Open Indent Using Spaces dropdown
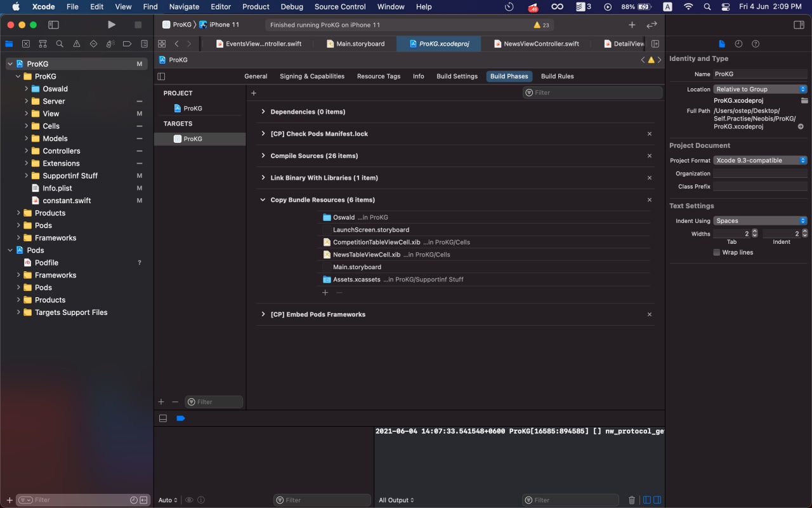 point(760,220)
